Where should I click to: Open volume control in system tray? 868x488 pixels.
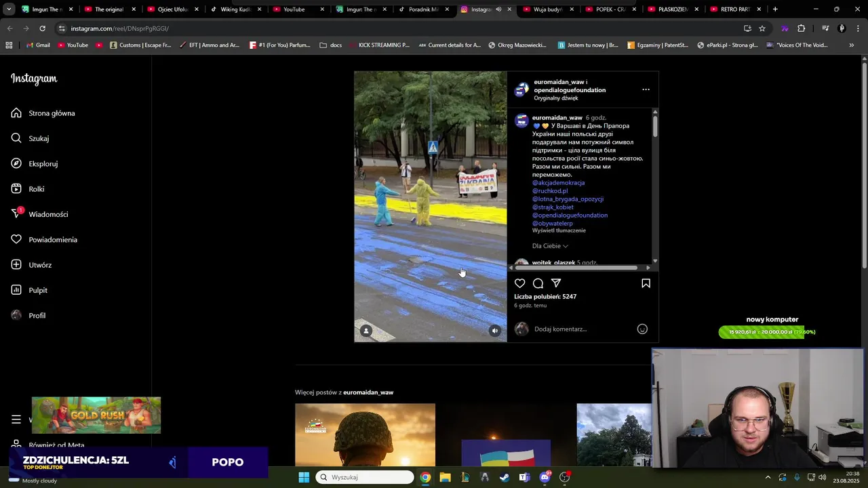(x=822, y=477)
